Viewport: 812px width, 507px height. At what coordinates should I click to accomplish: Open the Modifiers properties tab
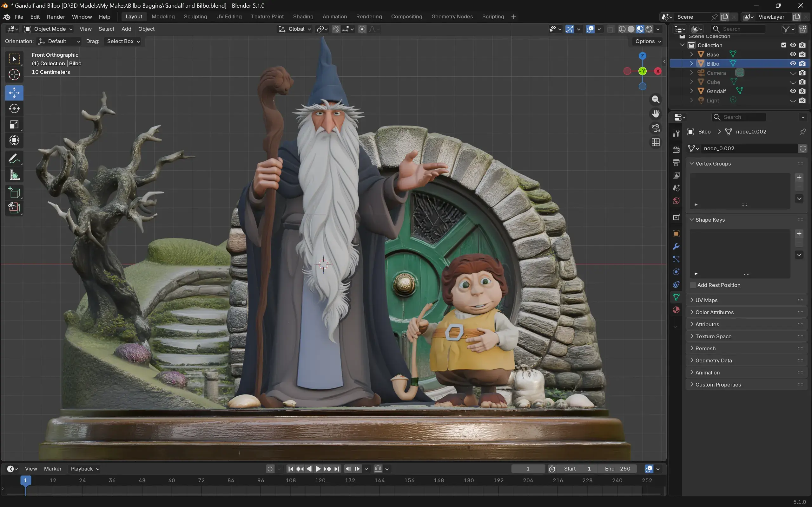pyautogui.click(x=676, y=246)
